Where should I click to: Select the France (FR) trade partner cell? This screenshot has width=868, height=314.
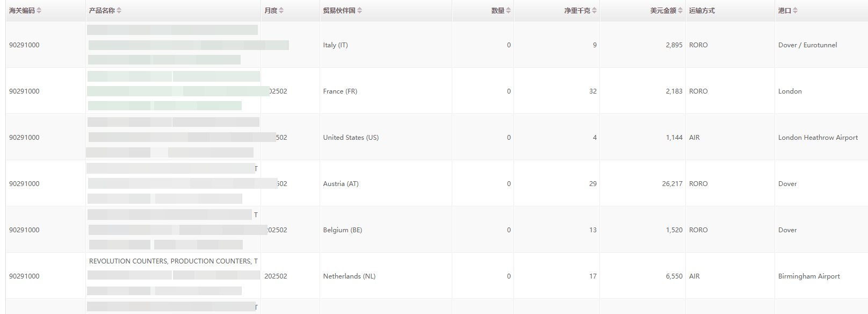pyautogui.click(x=340, y=91)
